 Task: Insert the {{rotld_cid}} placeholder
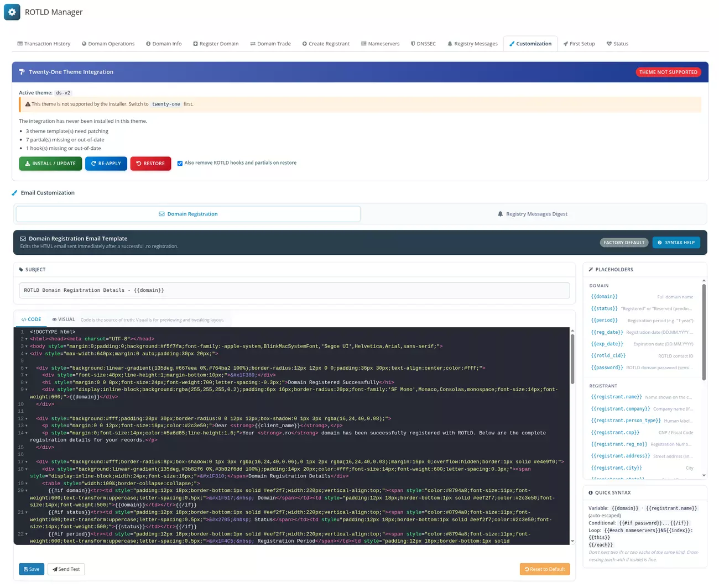pos(608,356)
